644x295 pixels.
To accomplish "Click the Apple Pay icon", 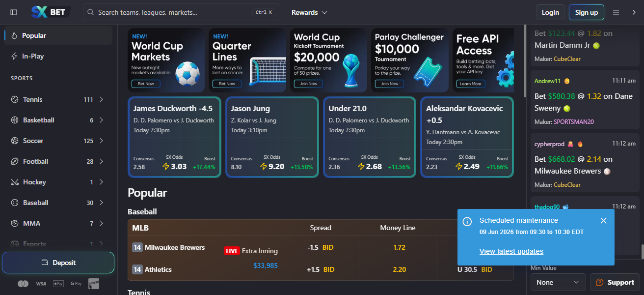I will tap(58, 284).
